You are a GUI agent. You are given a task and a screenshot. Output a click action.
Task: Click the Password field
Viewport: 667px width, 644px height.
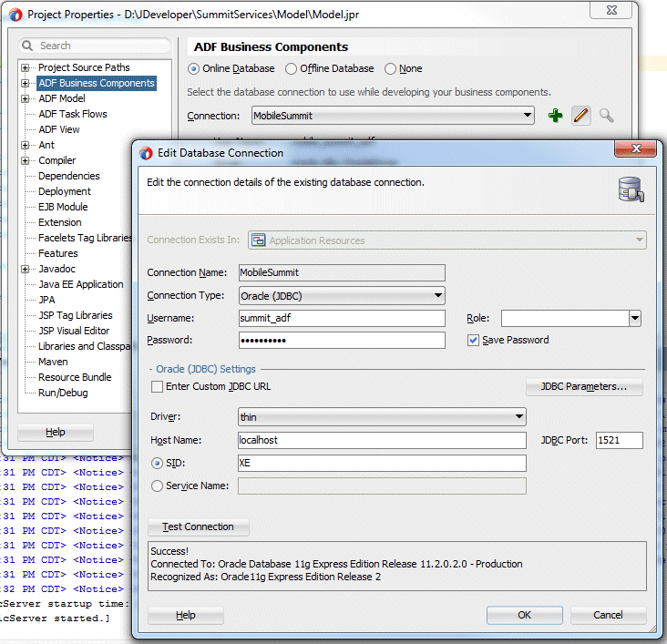click(342, 341)
